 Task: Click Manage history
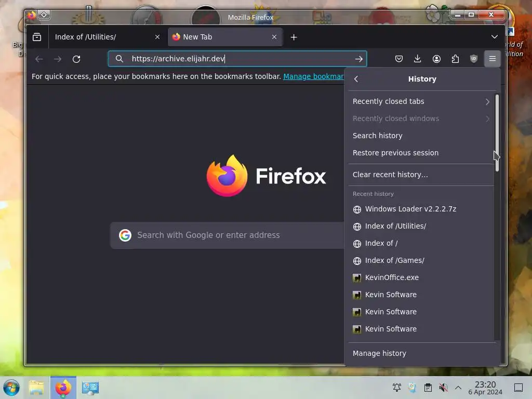click(x=422, y=353)
